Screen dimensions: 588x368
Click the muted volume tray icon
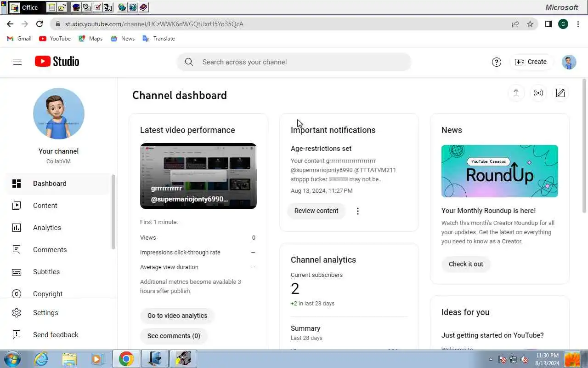524,360
